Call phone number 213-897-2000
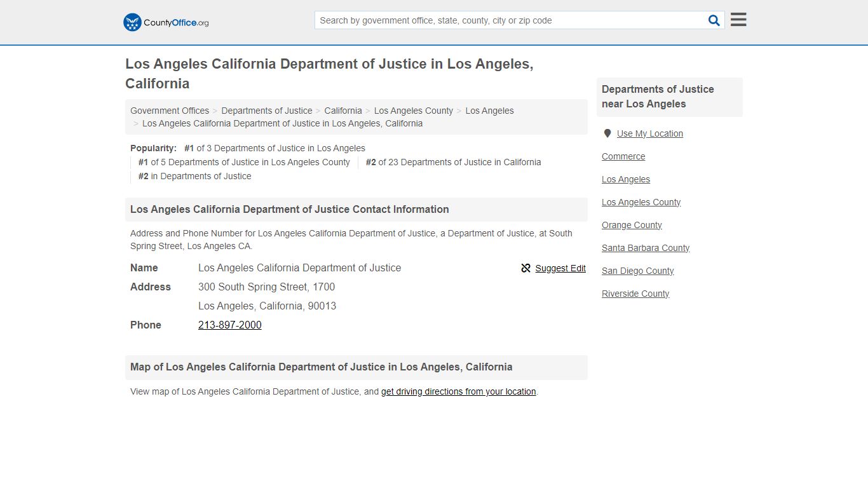868x488 pixels. [x=230, y=325]
